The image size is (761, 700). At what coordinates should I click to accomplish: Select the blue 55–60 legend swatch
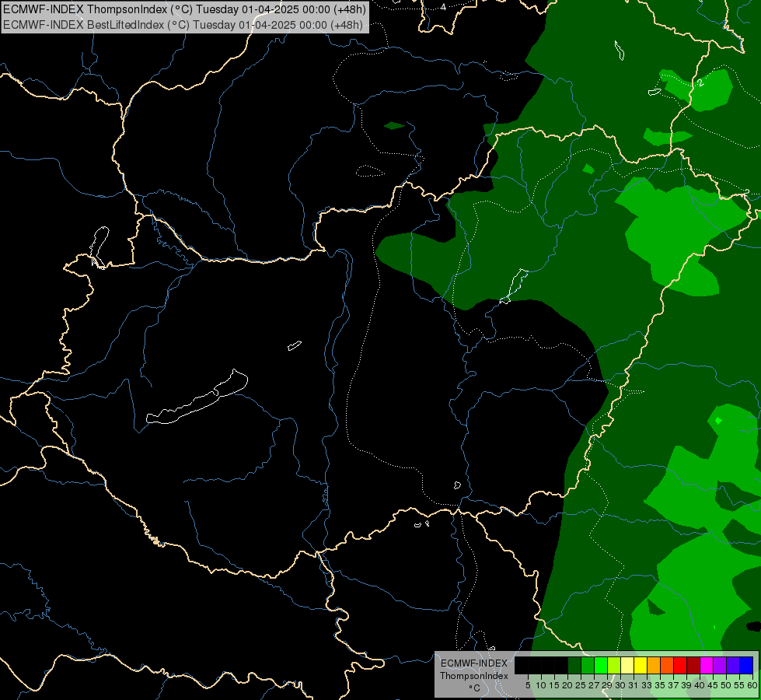(x=746, y=665)
